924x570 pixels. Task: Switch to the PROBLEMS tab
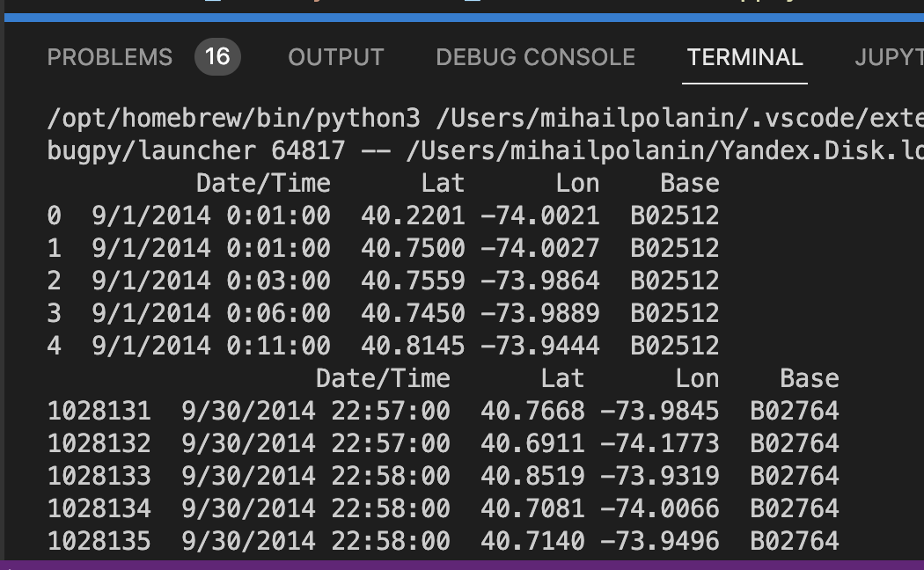[x=109, y=58]
